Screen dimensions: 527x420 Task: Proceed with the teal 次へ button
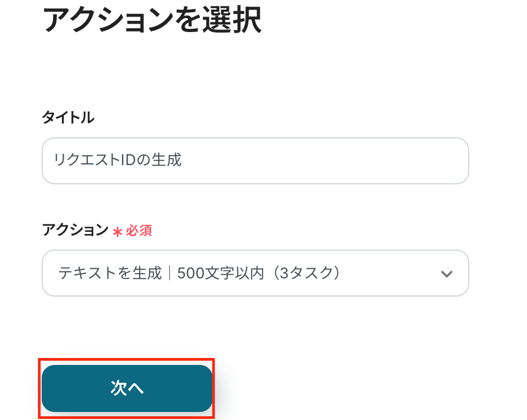127,388
